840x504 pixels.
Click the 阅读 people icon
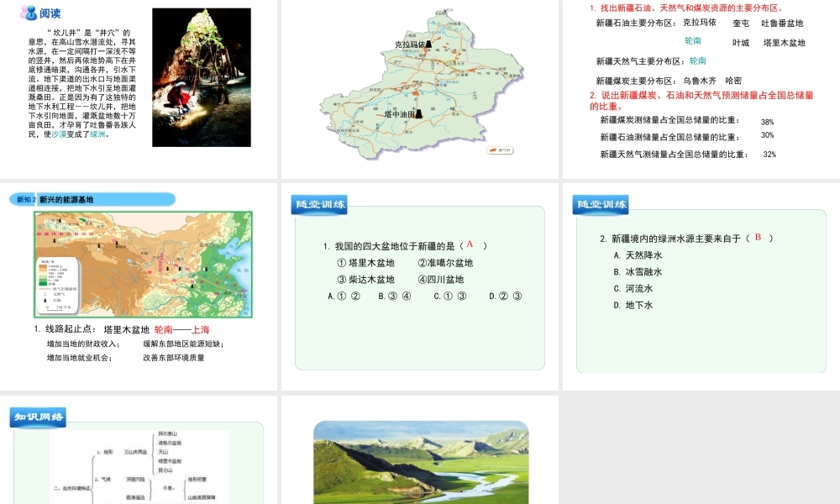point(29,13)
